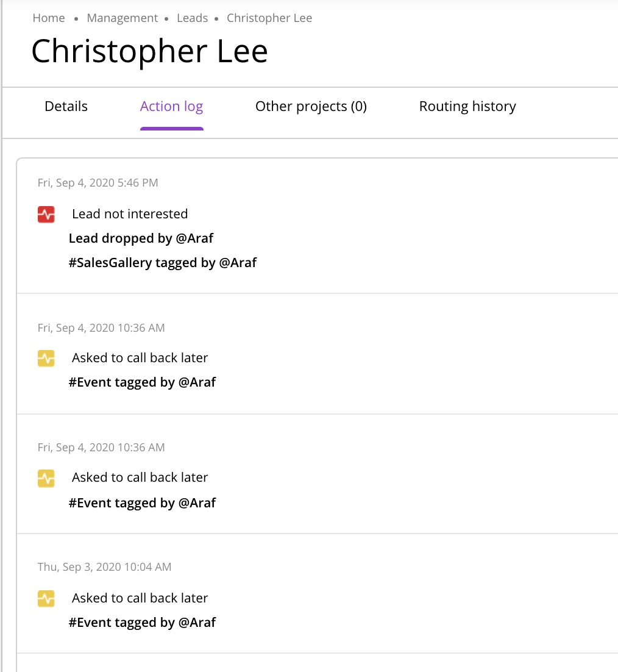Go to Home in the breadcrumb
This screenshot has width=618, height=672.
pos(49,18)
